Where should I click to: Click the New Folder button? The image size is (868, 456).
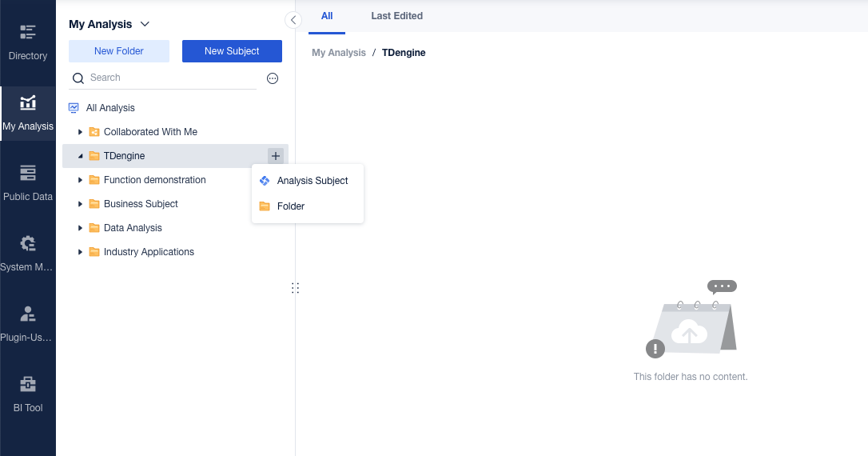pyautogui.click(x=119, y=51)
